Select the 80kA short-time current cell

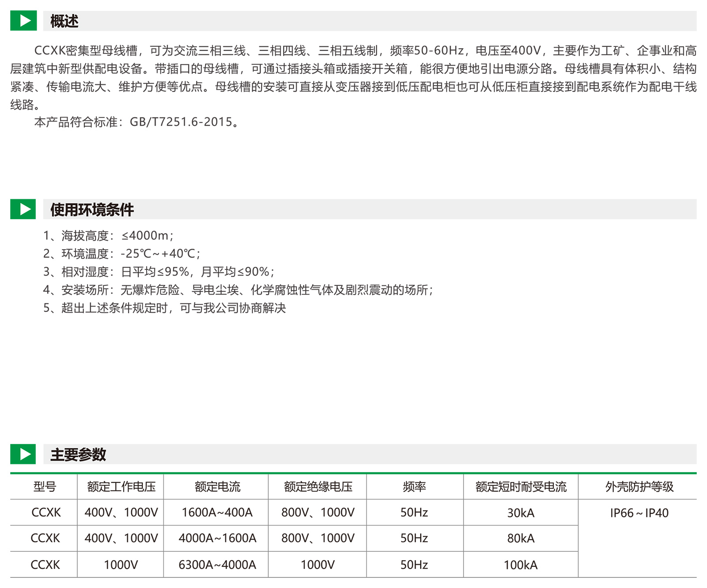pos(521,539)
